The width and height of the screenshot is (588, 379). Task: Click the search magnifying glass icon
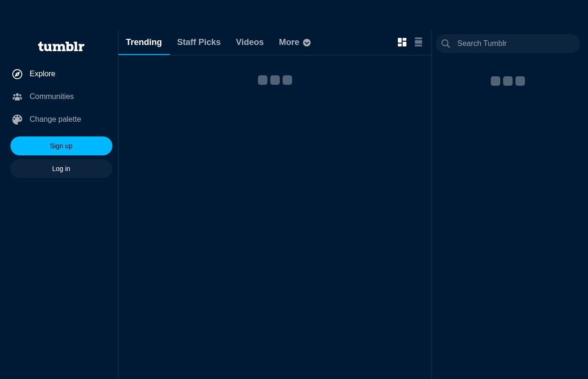click(x=446, y=44)
